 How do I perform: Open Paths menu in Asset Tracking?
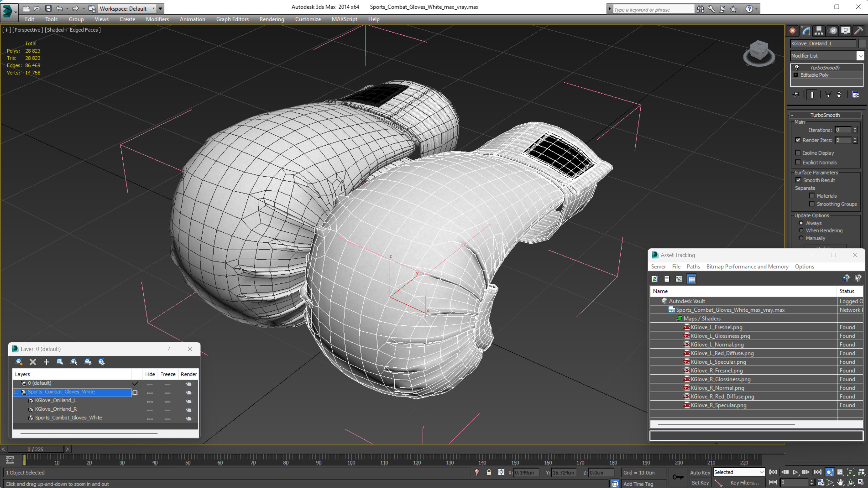pyautogui.click(x=693, y=266)
